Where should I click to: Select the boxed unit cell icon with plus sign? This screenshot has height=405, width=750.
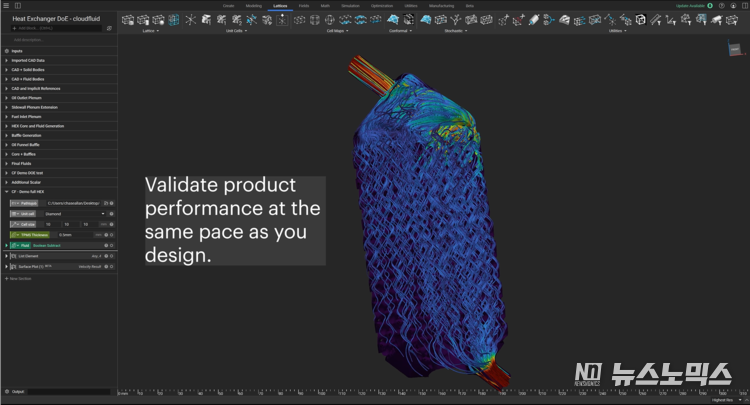click(x=282, y=20)
